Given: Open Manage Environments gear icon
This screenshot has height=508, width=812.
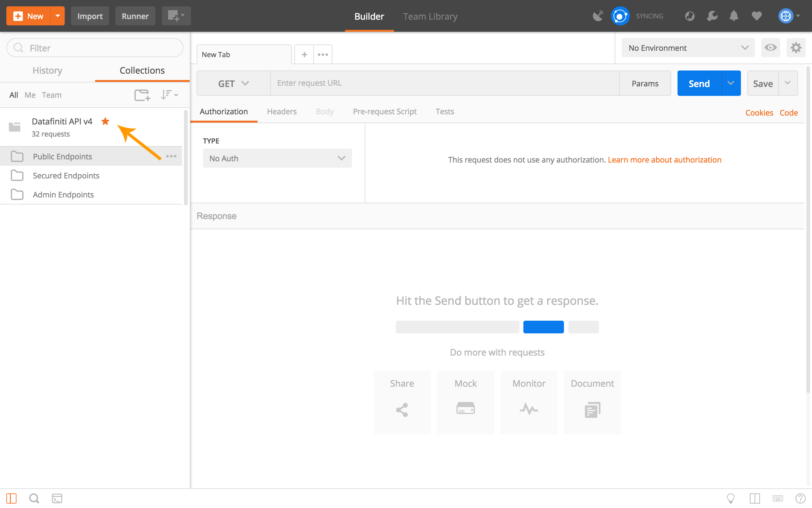Looking at the screenshot, I should 796,47.
